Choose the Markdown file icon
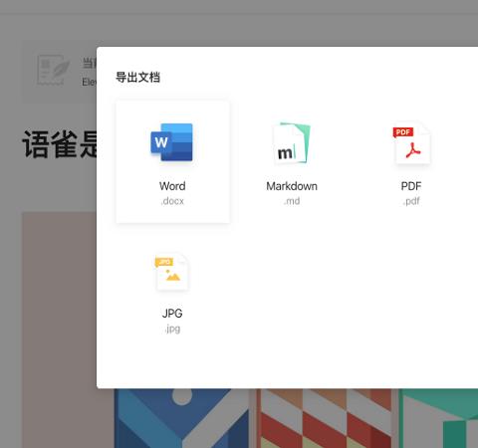This screenshot has width=478, height=448. click(292, 143)
